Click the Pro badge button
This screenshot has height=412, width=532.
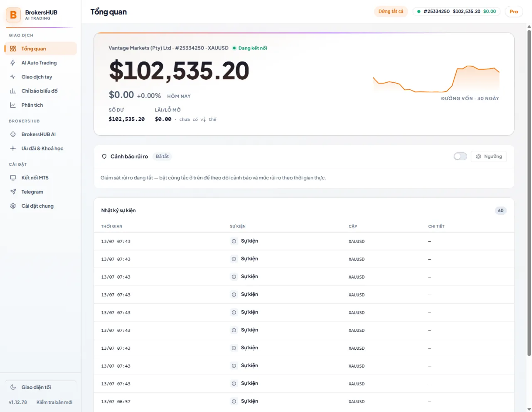514,12
